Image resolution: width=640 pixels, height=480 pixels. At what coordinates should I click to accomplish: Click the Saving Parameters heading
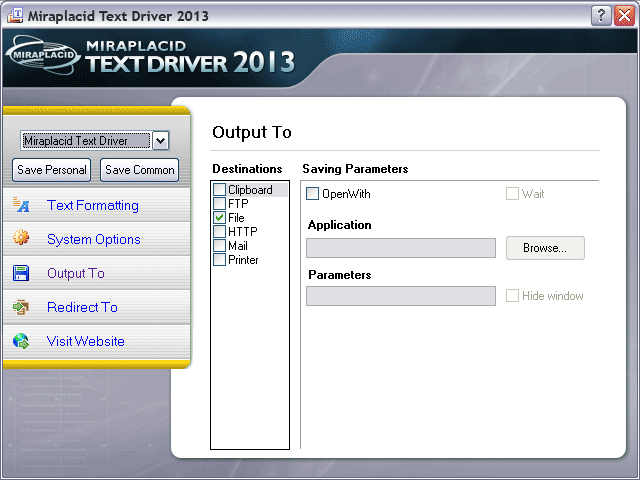click(355, 169)
